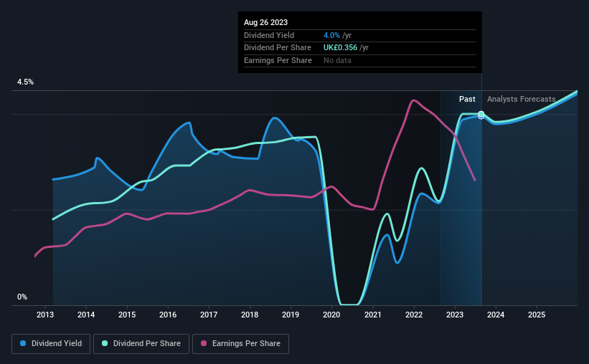Click the 2023 x-axis label
Screen dimensions: 589x364
coord(455,315)
